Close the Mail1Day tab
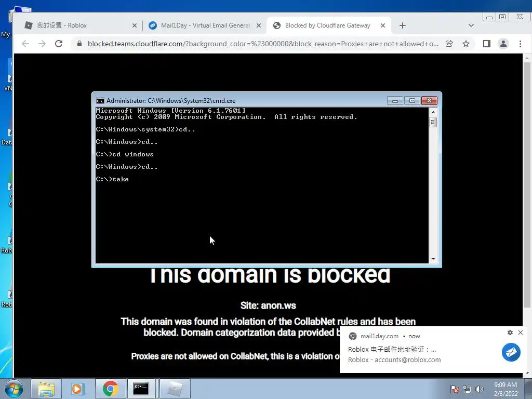 tap(259, 25)
